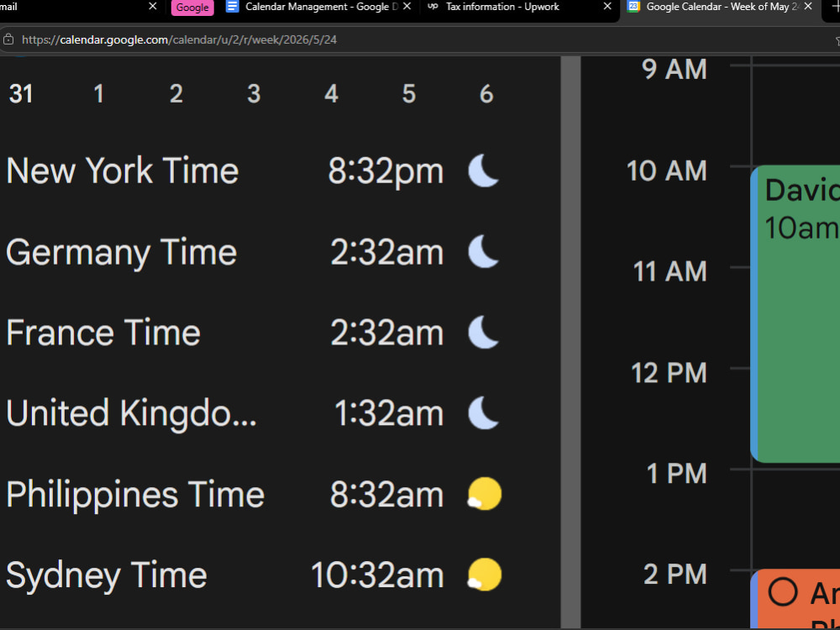840x630 pixels.
Task: Click the 10 AM time label
Action: (x=667, y=171)
